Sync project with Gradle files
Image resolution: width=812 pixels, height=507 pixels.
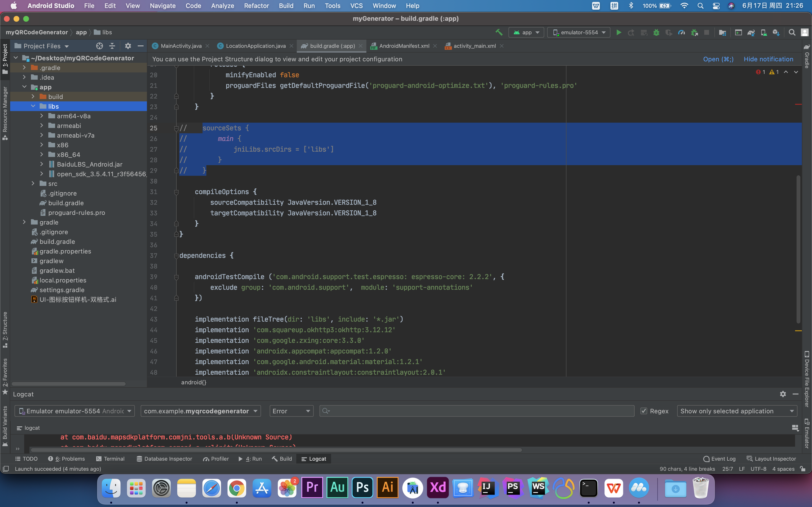[x=751, y=32]
